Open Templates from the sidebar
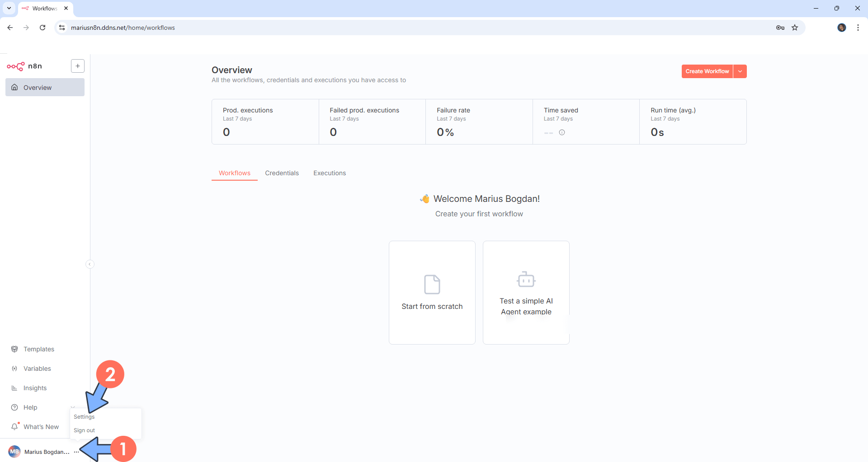Viewport: 868px width, 462px height. (39, 349)
